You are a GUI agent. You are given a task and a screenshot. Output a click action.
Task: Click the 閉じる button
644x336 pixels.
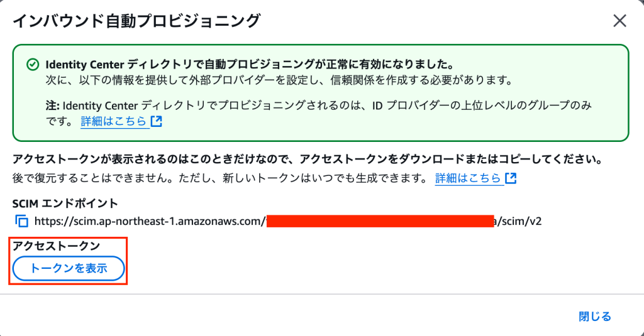click(x=594, y=317)
